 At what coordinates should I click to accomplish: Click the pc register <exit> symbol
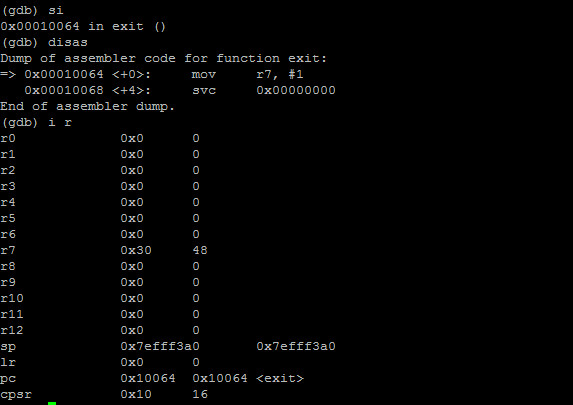pos(280,378)
